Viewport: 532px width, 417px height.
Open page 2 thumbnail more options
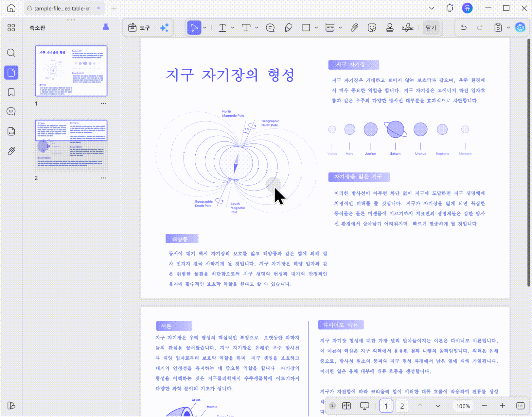coord(103,178)
